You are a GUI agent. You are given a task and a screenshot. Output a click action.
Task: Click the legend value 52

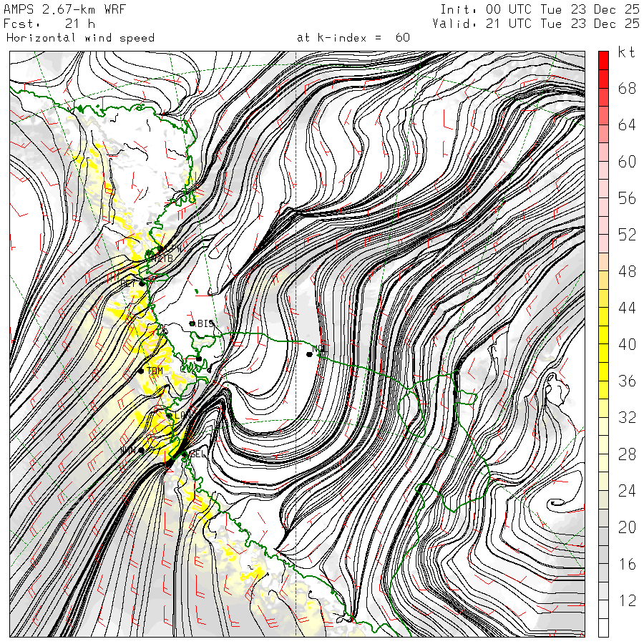tap(627, 235)
